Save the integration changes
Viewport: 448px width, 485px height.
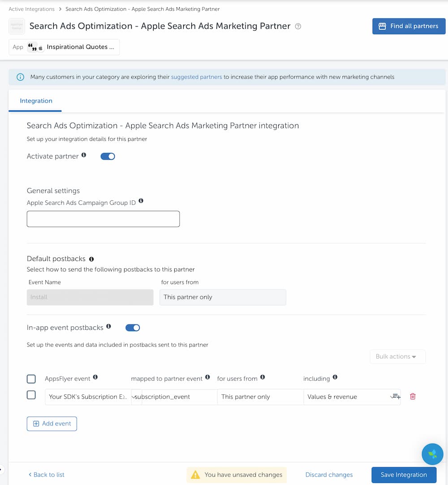pyautogui.click(x=403, y=475)
